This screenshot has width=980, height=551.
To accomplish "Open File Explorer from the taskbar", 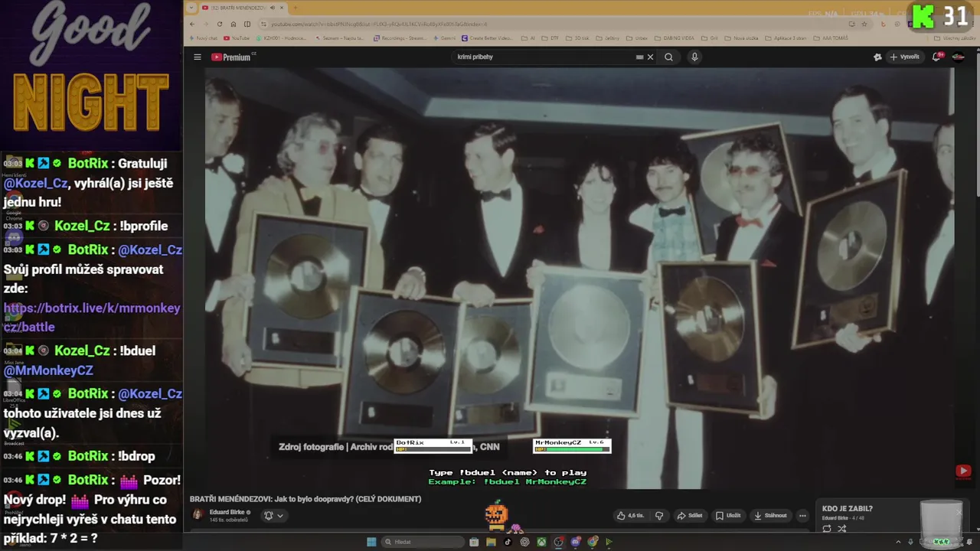I will tap(491, 542).
